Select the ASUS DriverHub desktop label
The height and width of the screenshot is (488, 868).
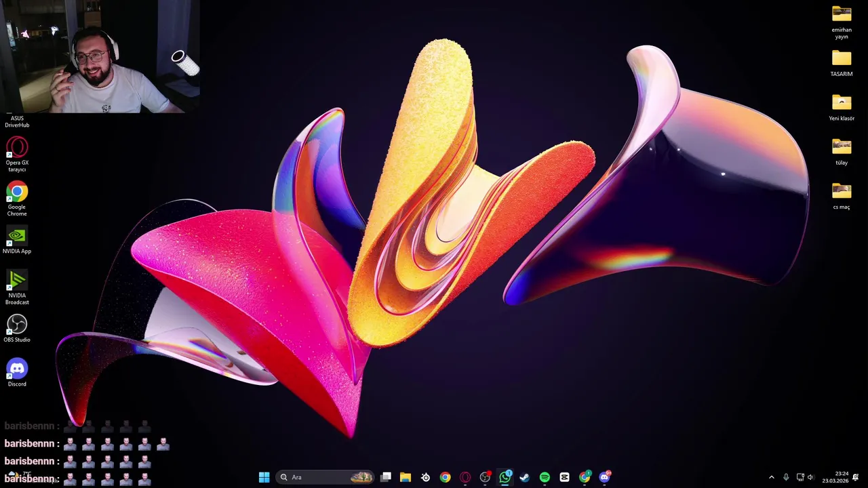pos(17,121)
